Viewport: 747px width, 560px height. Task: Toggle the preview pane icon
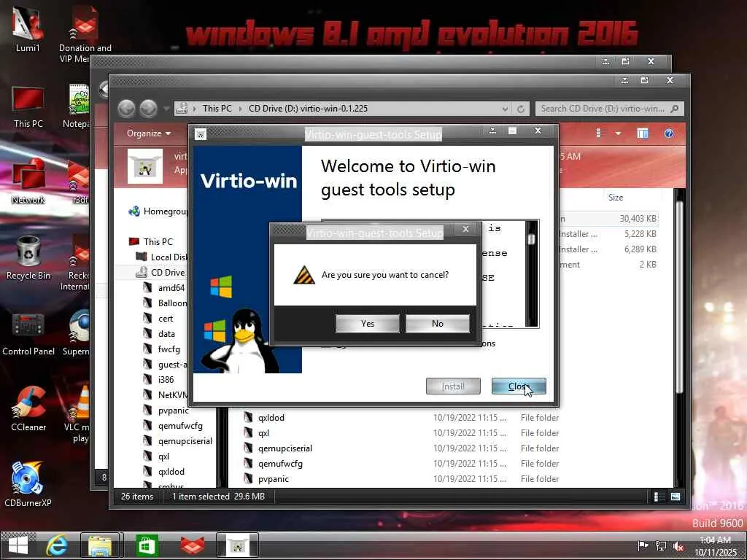point(643,133)
